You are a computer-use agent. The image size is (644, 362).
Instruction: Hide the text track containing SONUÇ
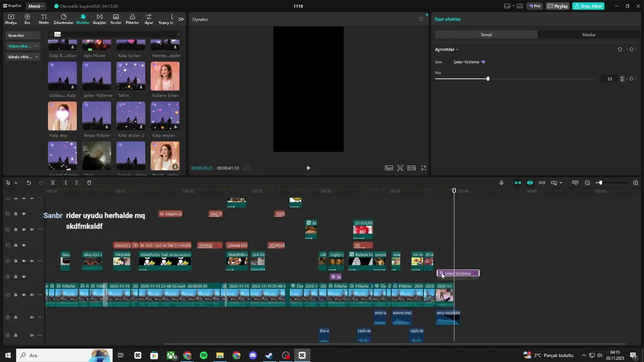click(x=24, y=245)
